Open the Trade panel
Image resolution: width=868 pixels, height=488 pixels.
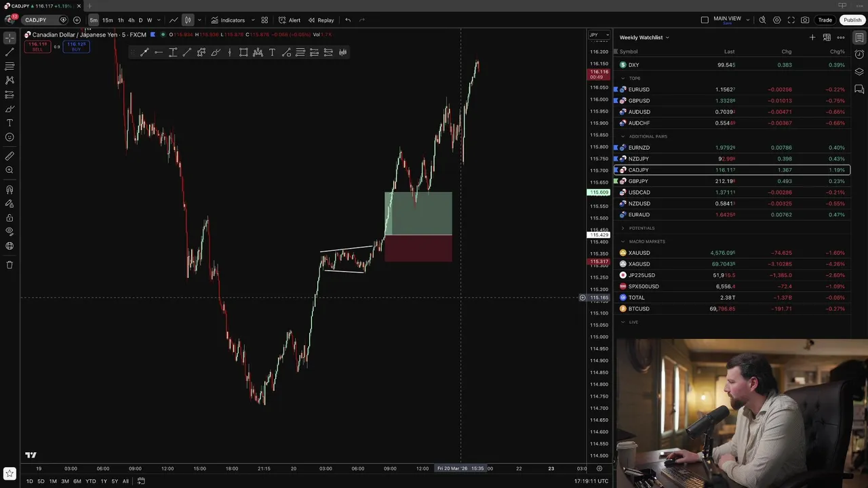click(x=825, y=20)
